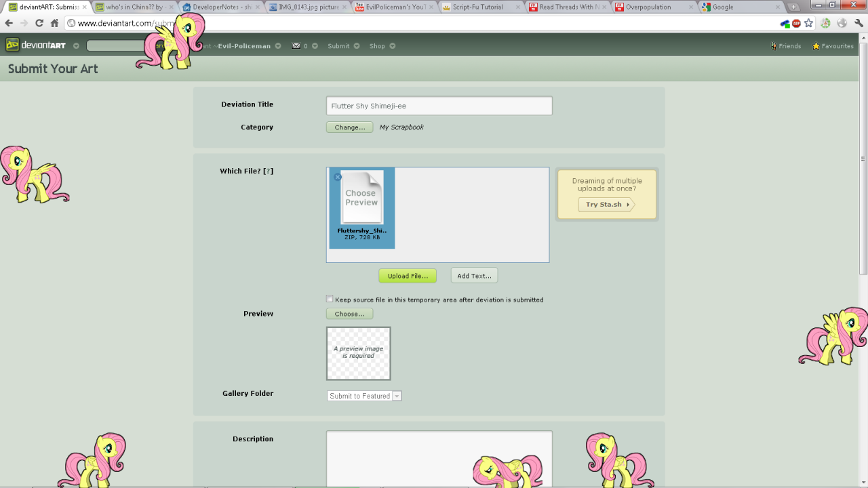Close the Overpopulation tab

tap(691, 7)
